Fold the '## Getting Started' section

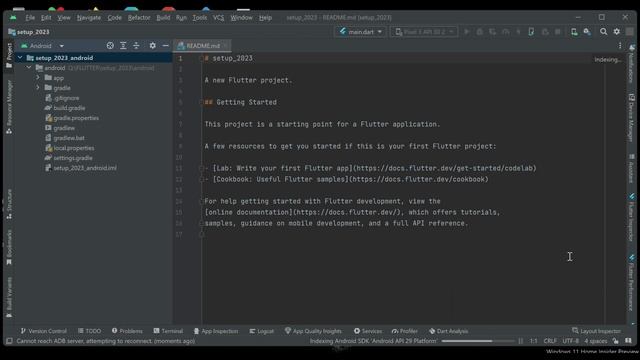[x=201, y=102]
